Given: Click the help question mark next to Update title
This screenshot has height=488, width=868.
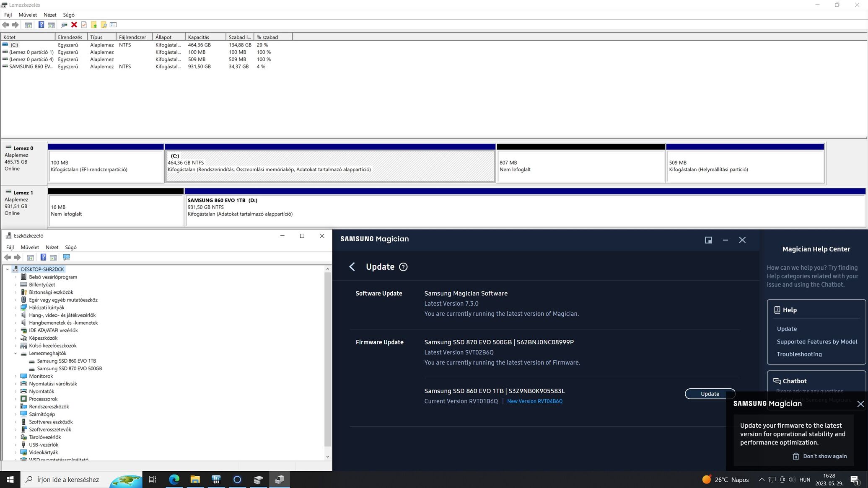Looking at the screenshot, I should click(403, 267).
